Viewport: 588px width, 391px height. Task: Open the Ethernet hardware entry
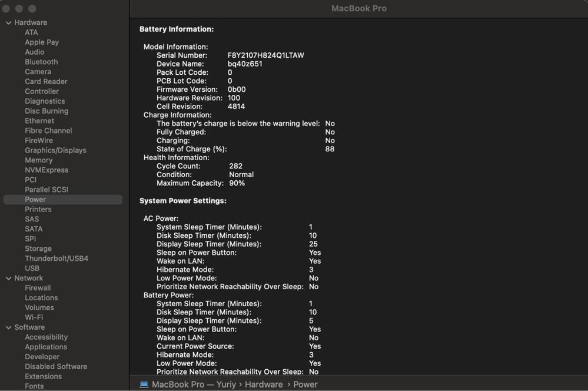(39, 121)
